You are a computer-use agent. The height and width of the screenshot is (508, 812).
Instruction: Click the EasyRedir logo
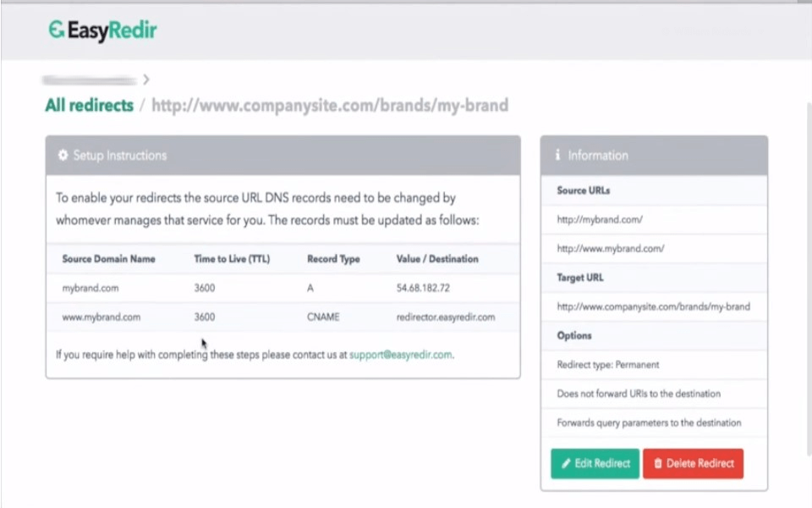point(102,30)
